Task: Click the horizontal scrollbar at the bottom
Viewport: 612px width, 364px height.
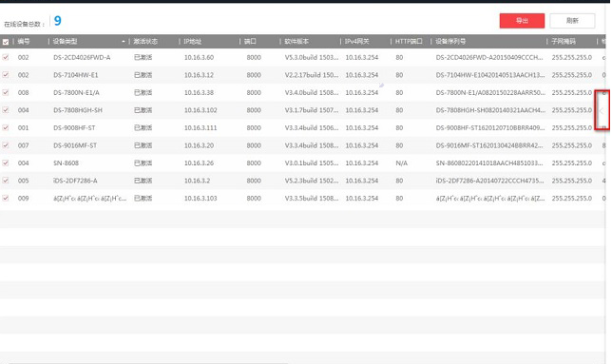Action: pos(148,362)
